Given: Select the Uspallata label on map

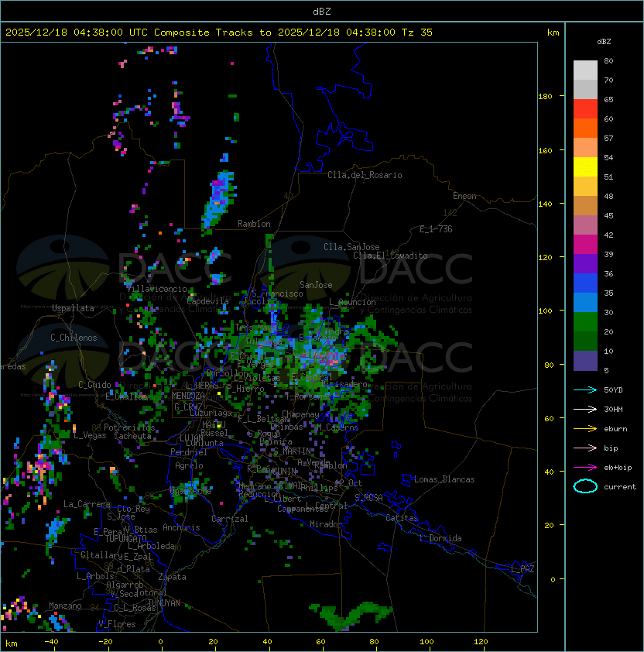Looking at the screenshot, I should [x=73, y=308].
